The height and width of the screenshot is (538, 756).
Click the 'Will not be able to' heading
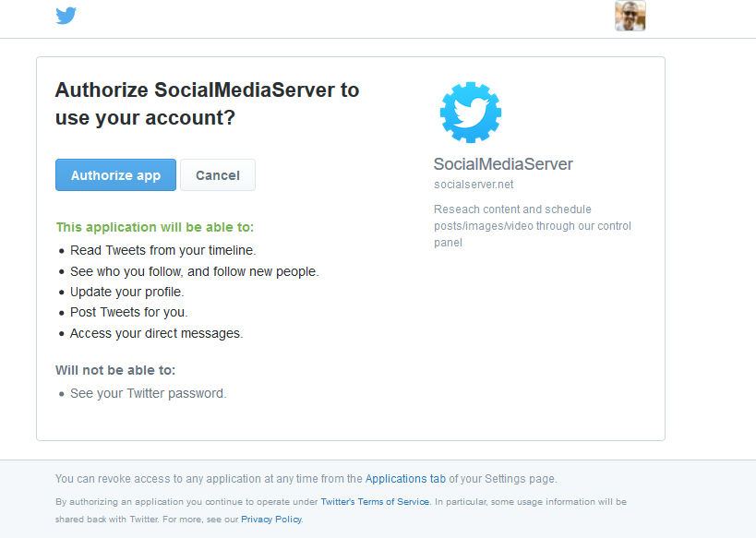115,370
